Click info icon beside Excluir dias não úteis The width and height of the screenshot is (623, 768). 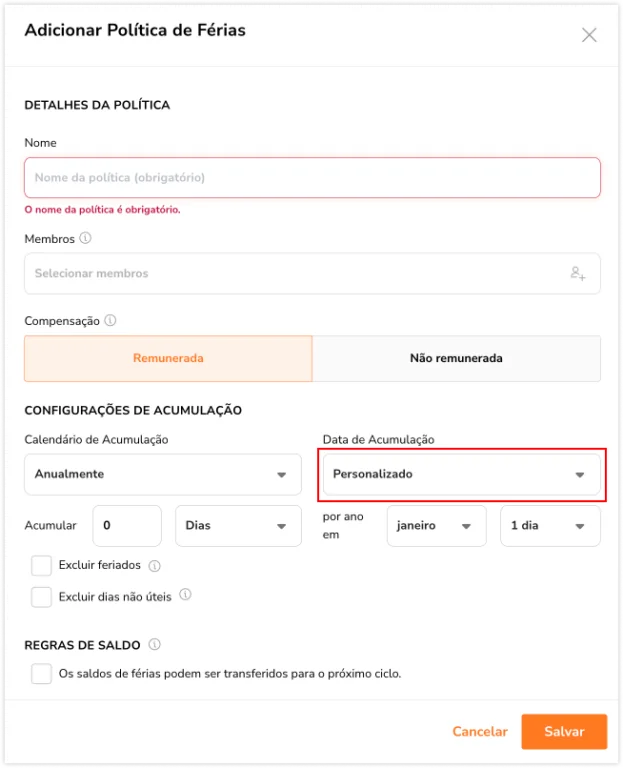tap(185, 595)
